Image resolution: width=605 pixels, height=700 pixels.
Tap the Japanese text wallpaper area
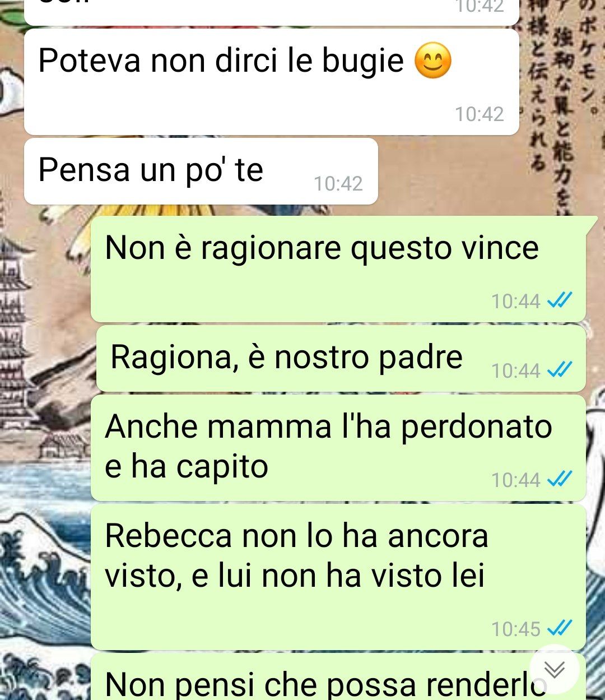(562, 106)
